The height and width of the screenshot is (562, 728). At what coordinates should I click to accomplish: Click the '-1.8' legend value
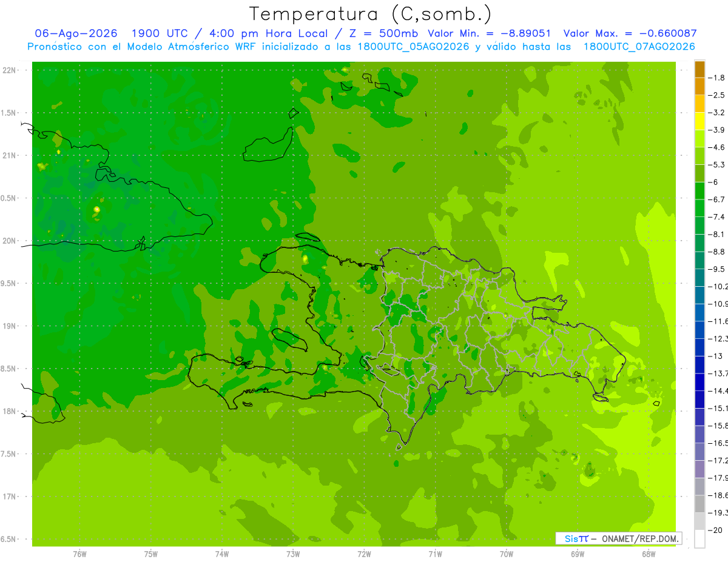click(x=717, y=78)
